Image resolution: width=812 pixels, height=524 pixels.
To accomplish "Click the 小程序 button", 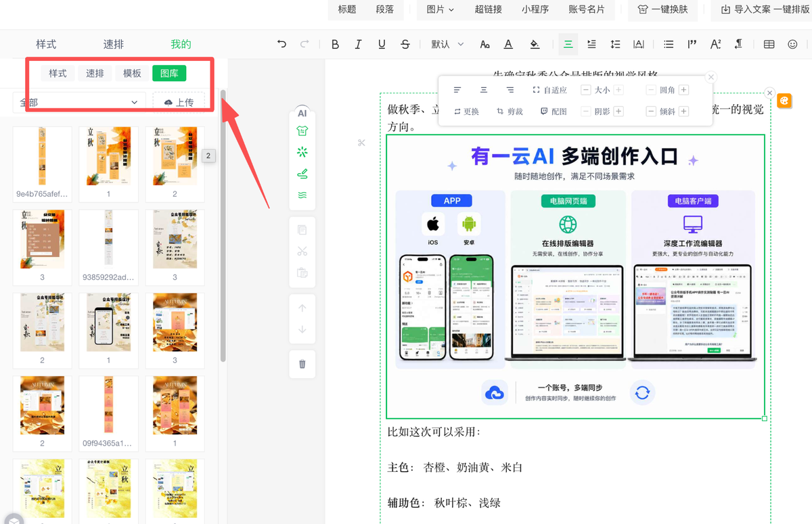I will coord(535,9).
